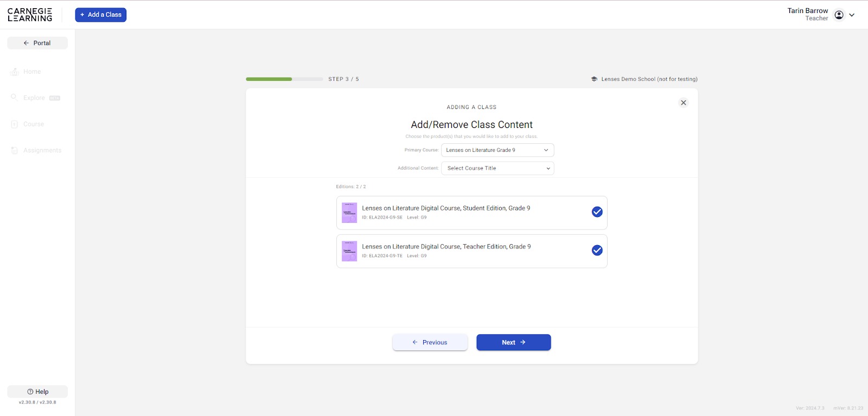The height and width of the screenshot is (416, 868).
Task: Click the Teacher Edition course thumbnail
Action: (x=349, y=251)
